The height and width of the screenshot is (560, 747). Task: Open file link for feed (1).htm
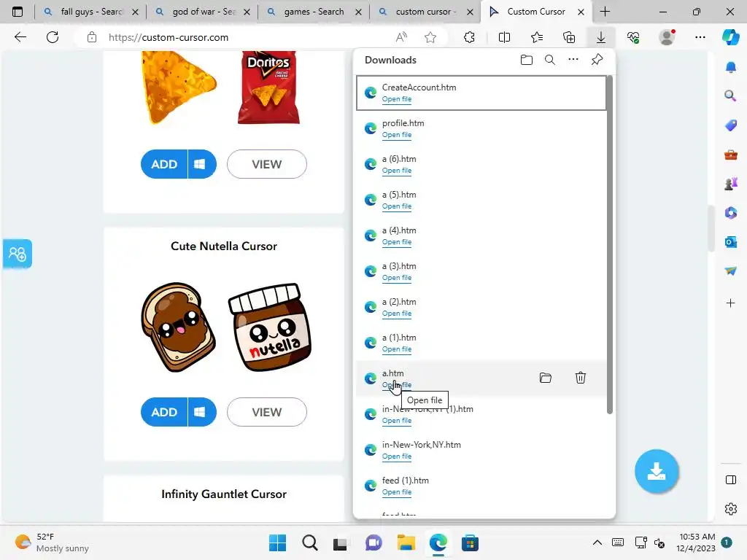396,492
